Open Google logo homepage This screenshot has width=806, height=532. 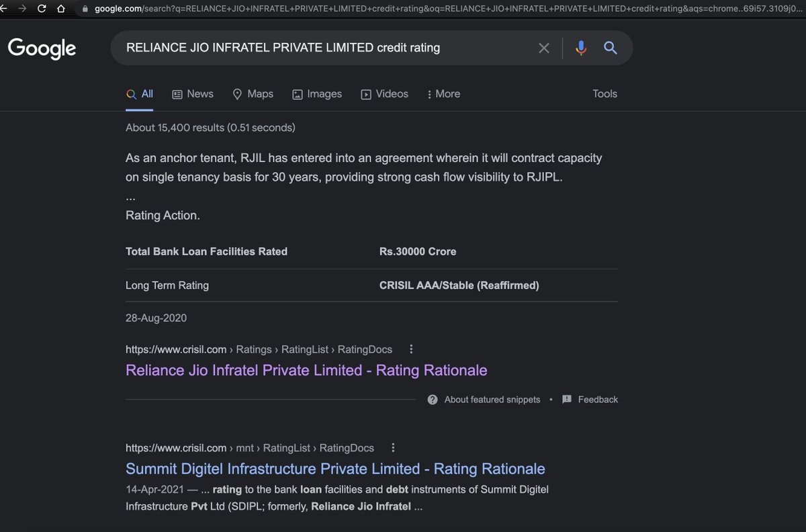point(42,48)
